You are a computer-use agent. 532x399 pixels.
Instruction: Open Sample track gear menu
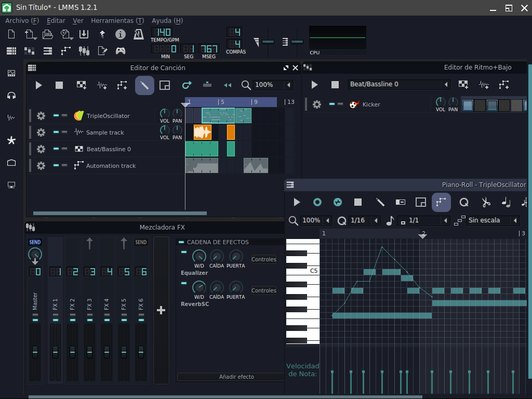(x=41, y=132)
